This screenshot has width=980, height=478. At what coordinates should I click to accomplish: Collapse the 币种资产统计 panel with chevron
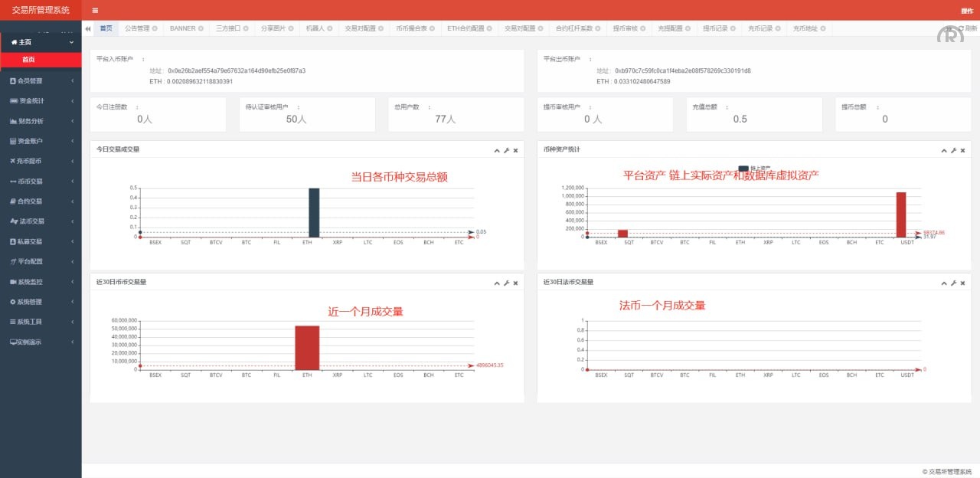pos(944,150)
